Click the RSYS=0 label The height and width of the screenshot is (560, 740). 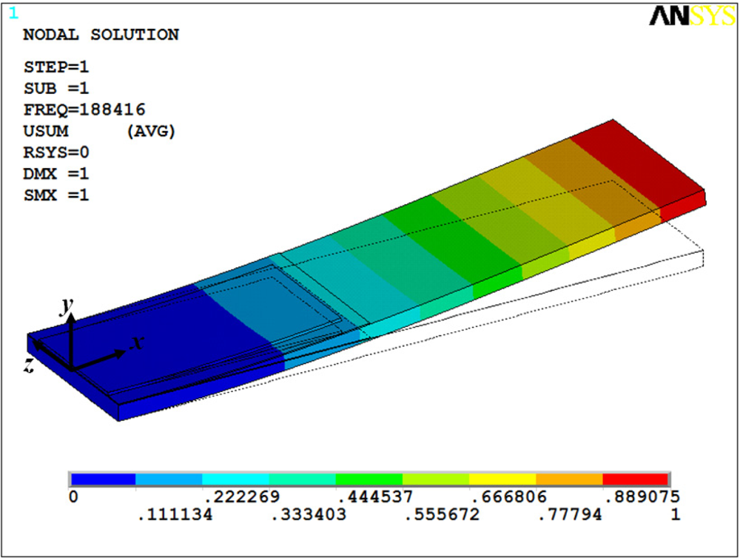point(56,152)
